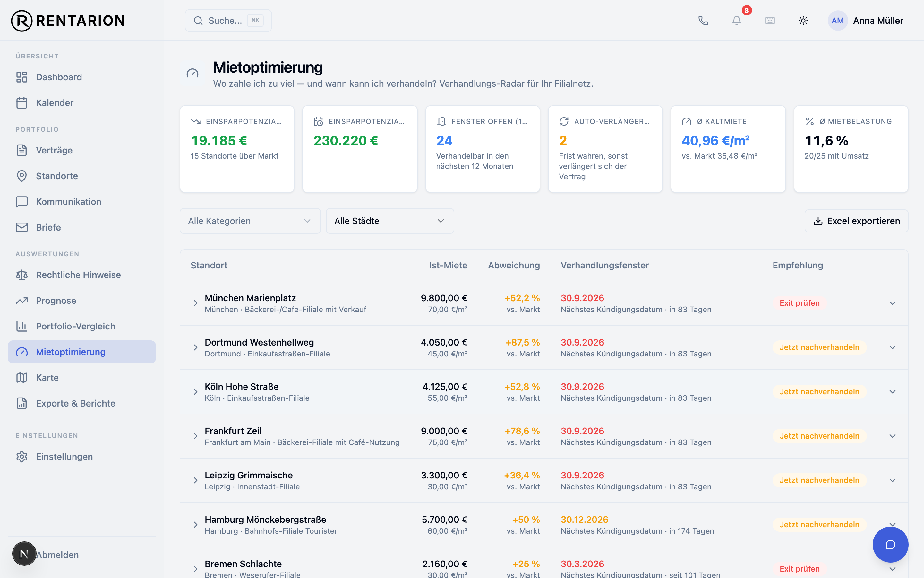Viewport: 924px width, 578px height.
Task: Open Portfolio-Vergleich menu item
Action: [82, 326]
